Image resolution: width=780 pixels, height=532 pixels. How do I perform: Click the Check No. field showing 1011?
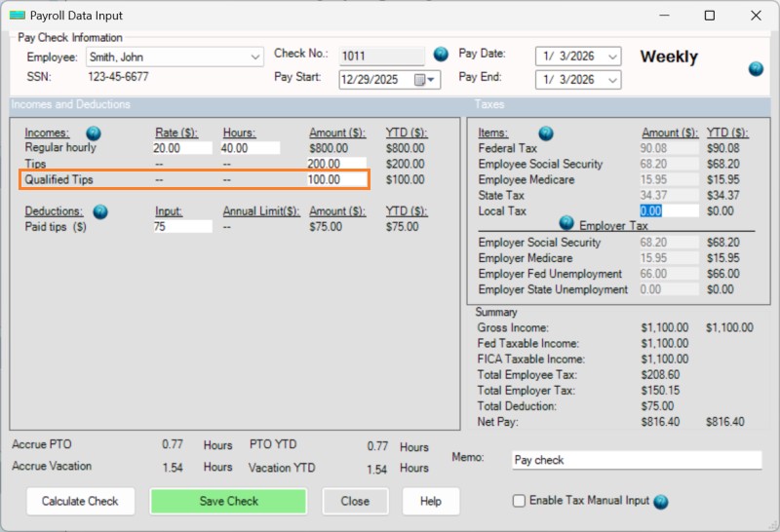pos(382,56)
